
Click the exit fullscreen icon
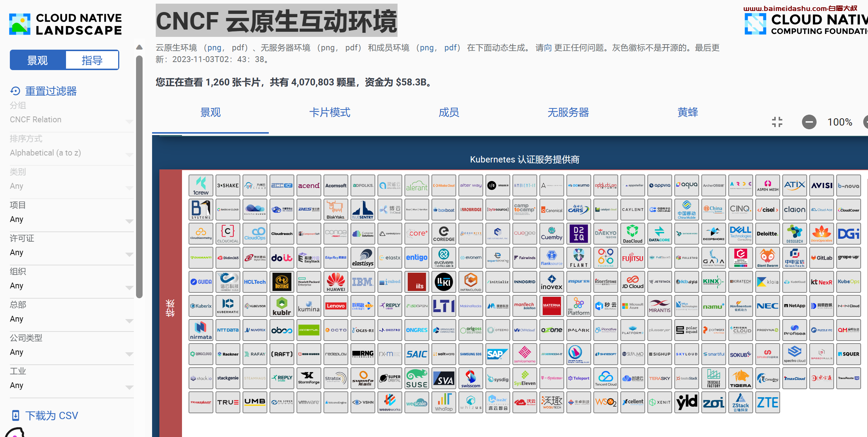777,122
